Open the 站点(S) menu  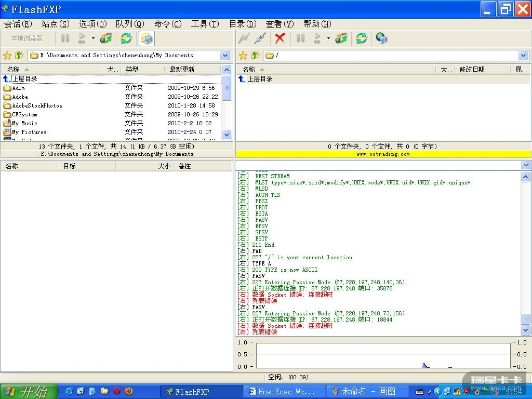55,24
